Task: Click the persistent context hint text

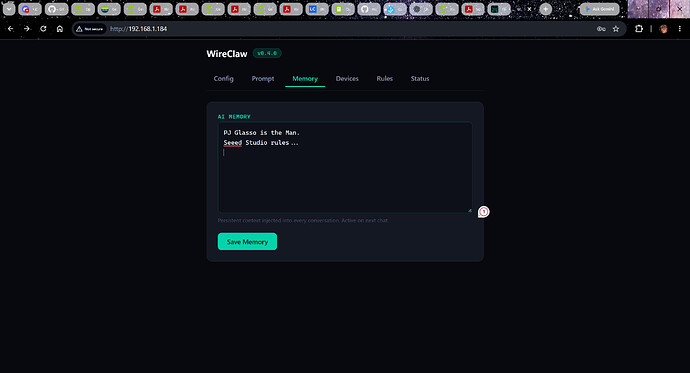Action: tap(303, 220)
